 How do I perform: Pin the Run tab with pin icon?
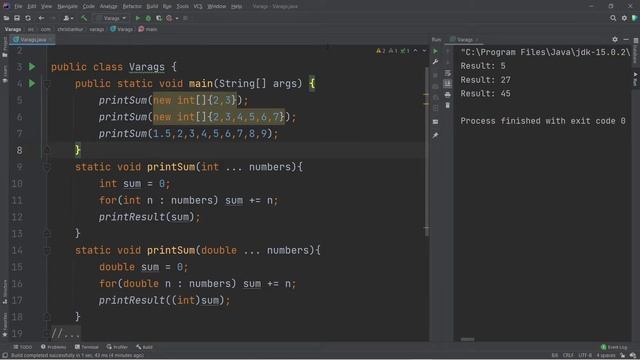pyautogui.click(x=436, y=135)
